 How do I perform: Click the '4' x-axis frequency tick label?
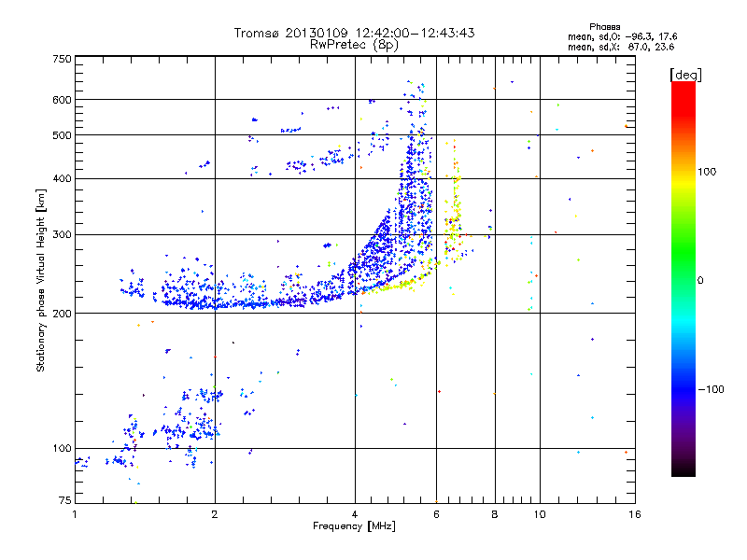coord(355,514)
